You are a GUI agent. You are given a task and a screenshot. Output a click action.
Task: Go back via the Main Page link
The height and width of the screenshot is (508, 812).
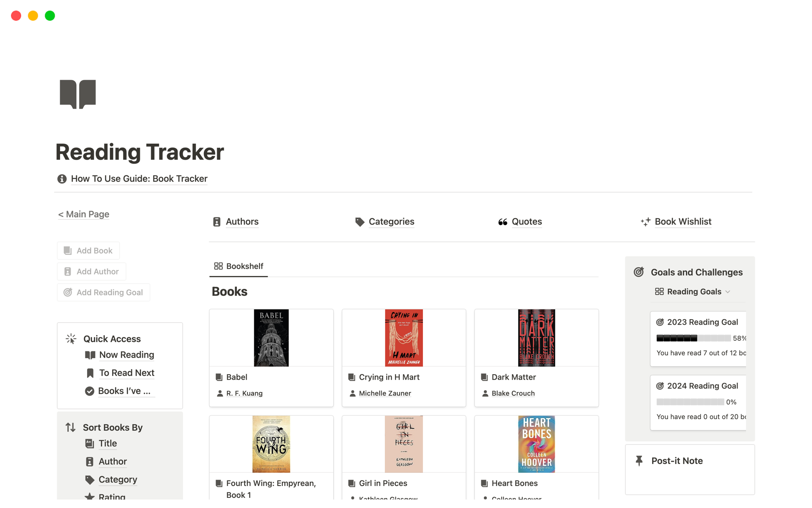(84, 214)
